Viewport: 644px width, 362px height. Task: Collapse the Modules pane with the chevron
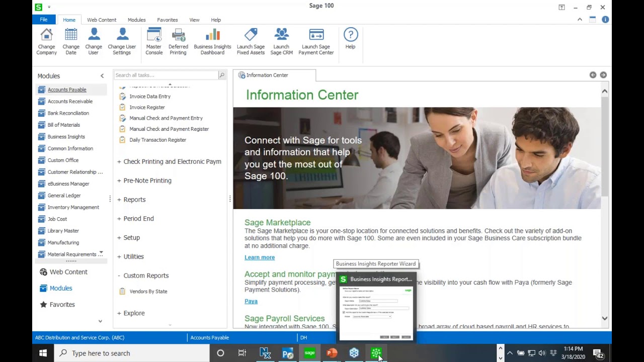tap(102, 76)
